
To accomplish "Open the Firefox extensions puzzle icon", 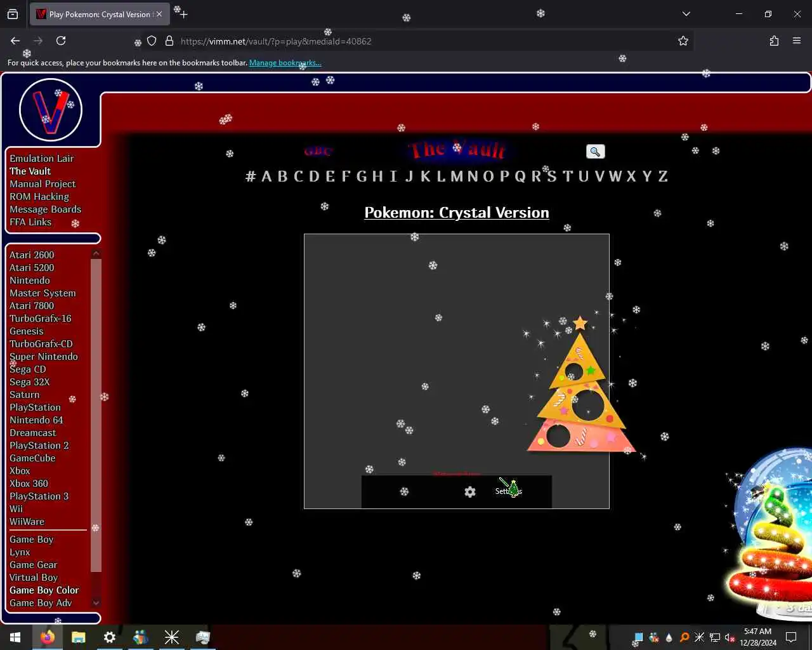I will pyautogui.click(x=774, y=41).
